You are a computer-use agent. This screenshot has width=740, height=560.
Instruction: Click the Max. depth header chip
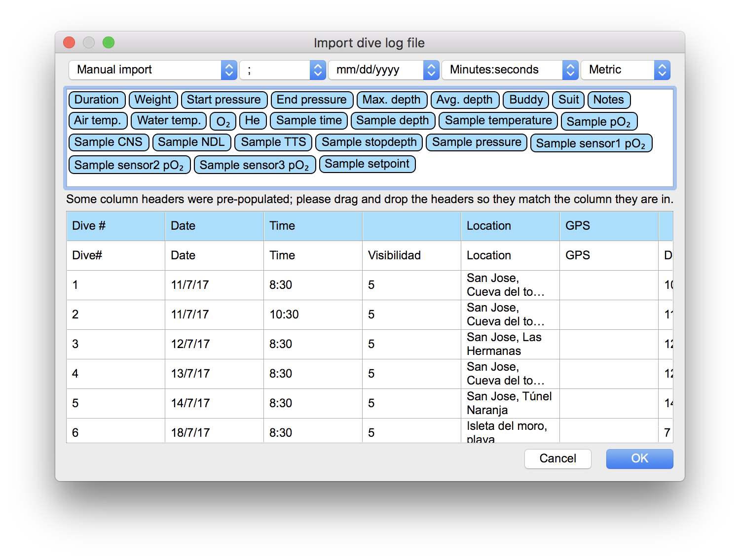(392, 100)
